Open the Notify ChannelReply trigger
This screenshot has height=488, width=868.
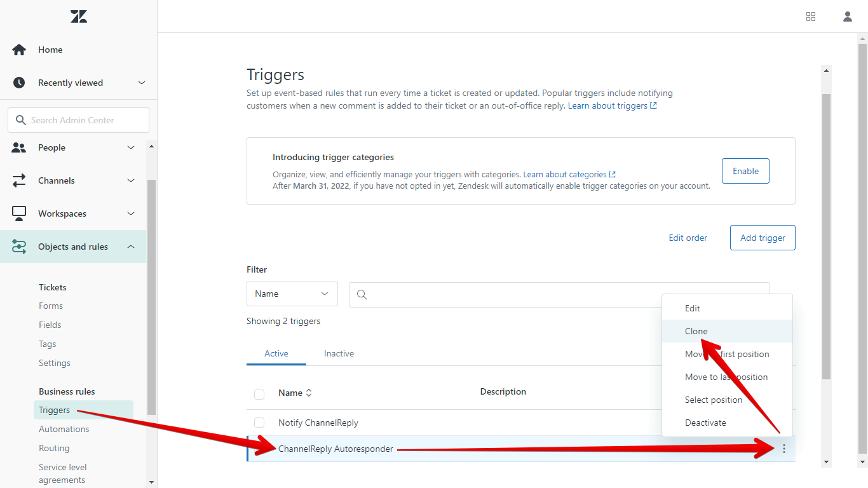(318, 423)
